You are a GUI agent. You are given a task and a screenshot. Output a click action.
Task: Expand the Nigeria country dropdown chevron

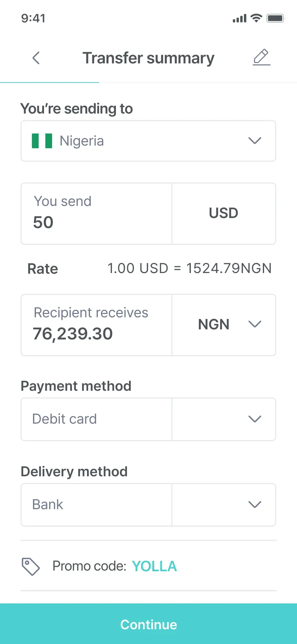coord(255,141)
